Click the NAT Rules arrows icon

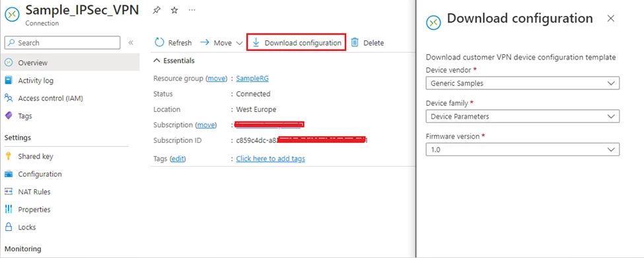tap(9, 192)
